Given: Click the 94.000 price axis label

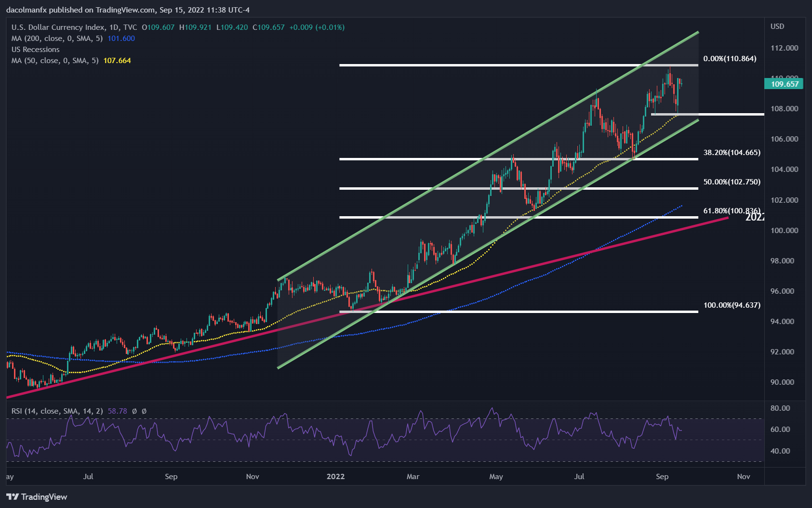Looking at the screenshot, I should 782,322.
